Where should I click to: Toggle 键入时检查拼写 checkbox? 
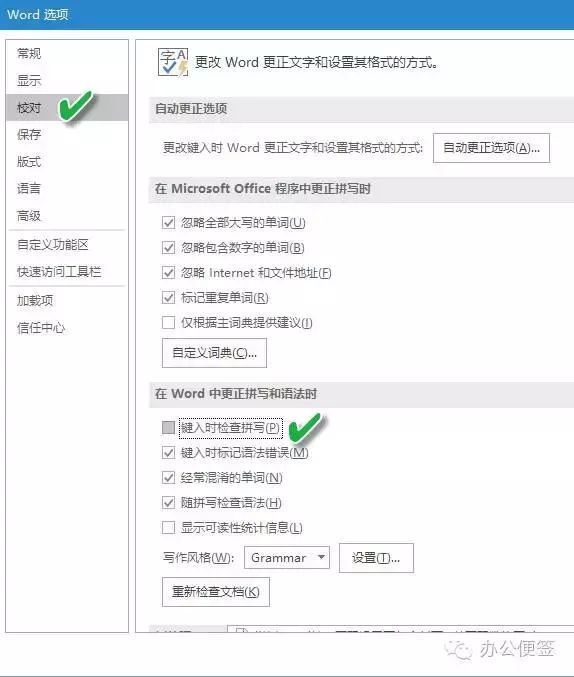pos(168,427)
